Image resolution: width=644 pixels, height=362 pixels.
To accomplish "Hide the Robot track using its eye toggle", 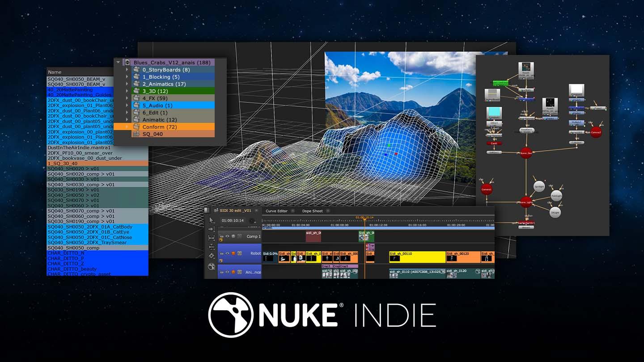I will (x=227, y=253).
